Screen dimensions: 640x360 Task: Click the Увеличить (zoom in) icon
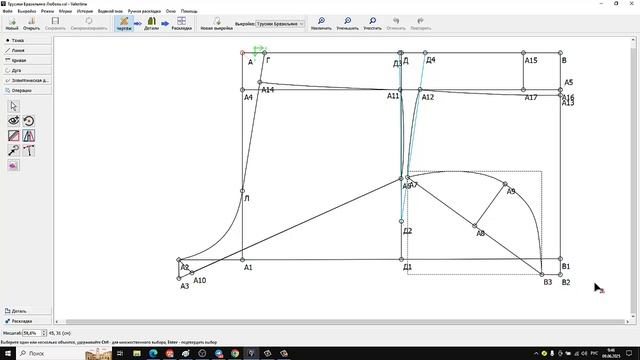(x=321, y=23)
